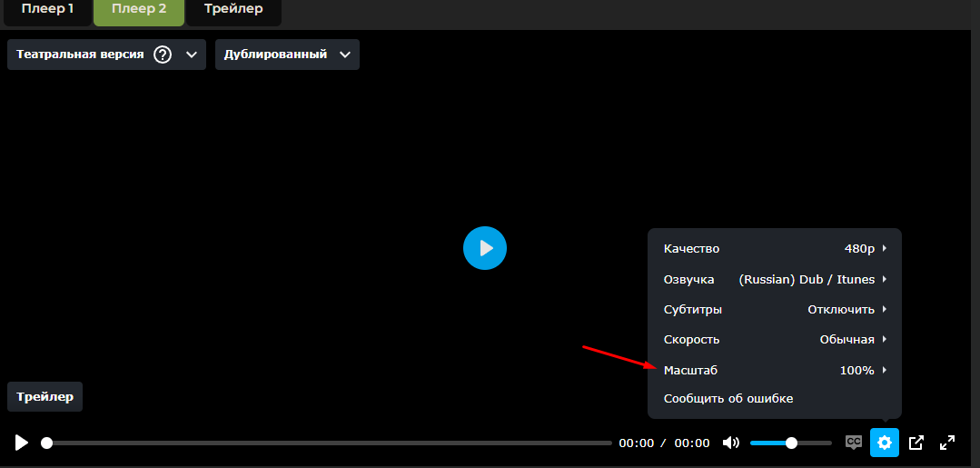Toggle the CC subtitles icon
The image size is (980, 468).
(x=853, y=443)
